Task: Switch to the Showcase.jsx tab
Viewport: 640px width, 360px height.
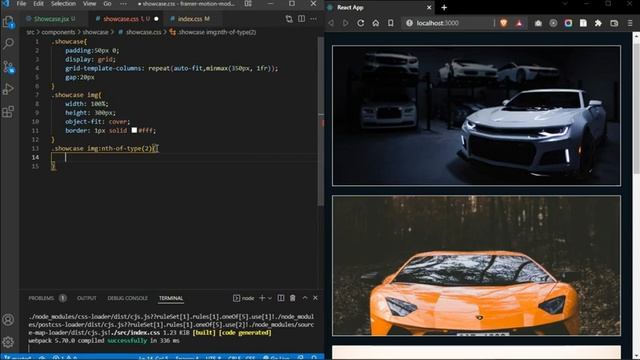Action: tap(51, 19)
